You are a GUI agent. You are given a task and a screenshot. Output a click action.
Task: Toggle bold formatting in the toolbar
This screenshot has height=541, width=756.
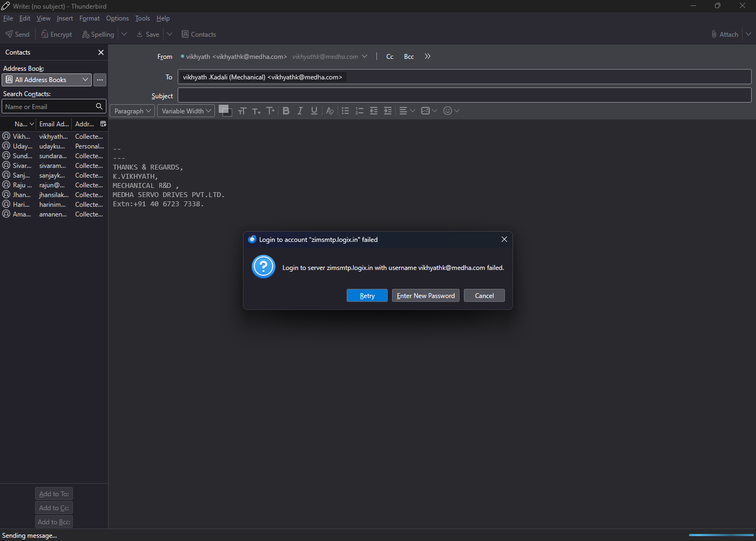286,111
